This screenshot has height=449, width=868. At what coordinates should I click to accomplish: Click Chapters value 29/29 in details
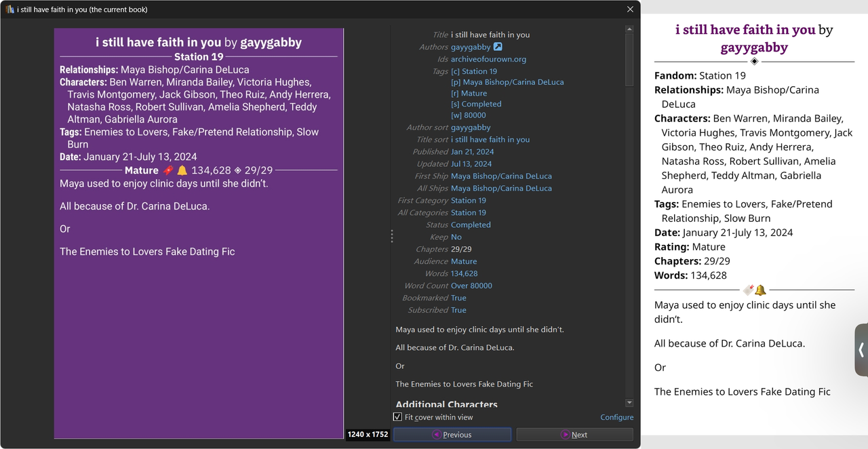(x=462, y=250)
